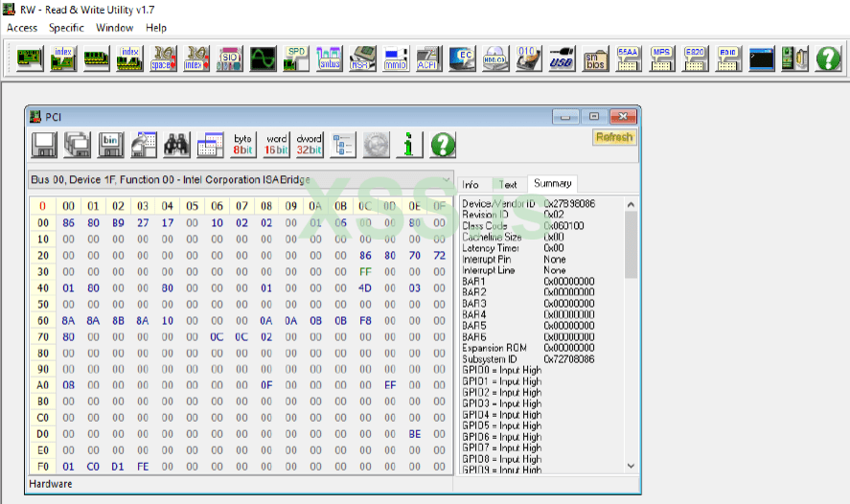Select the Text tab

(x=508, y=184)
